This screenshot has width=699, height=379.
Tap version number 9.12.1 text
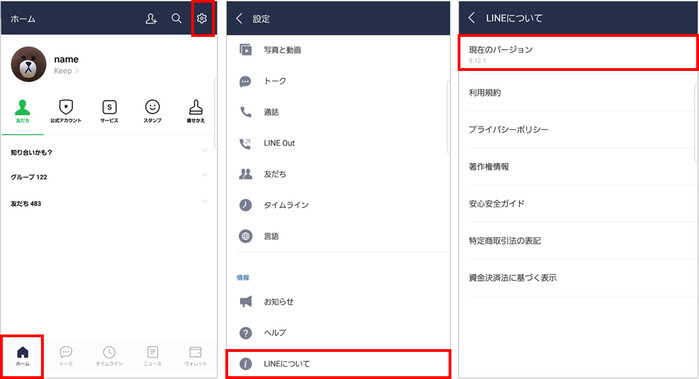pos(477,61)
